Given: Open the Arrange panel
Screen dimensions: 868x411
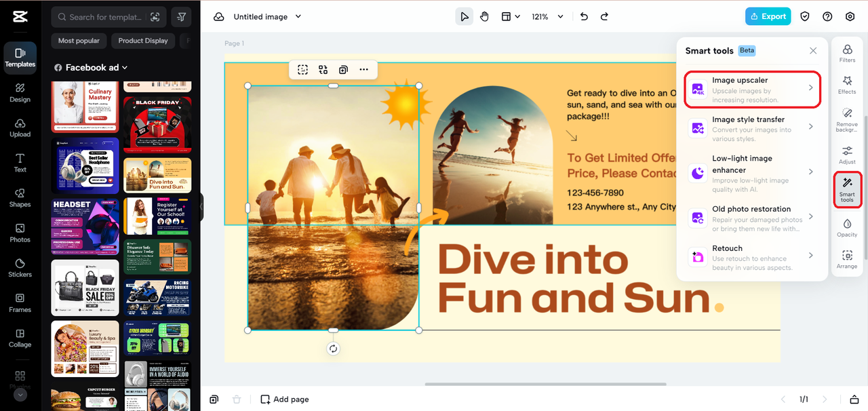Looking at the screenshot, I should tap(847, 259).
